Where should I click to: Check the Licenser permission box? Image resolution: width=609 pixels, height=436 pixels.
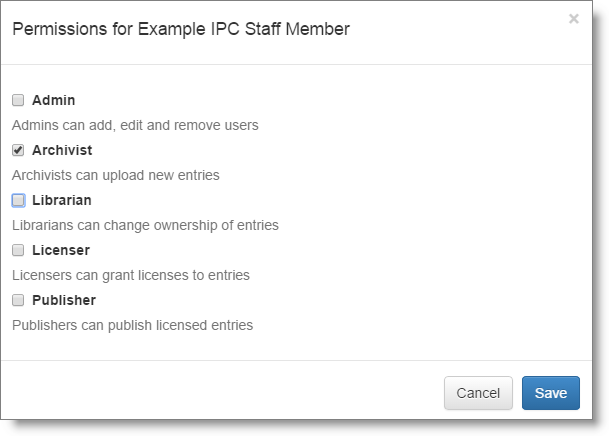click(x=18, y=250)
